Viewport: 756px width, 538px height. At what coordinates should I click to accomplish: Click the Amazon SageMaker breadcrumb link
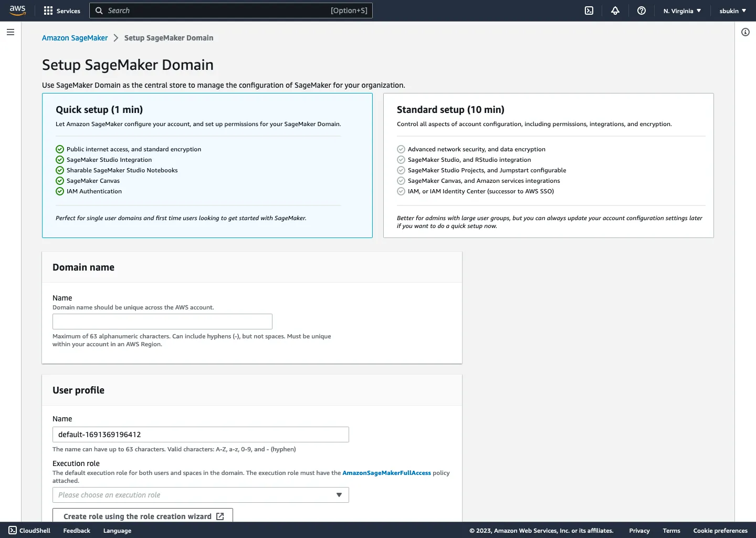coord(75,38)
